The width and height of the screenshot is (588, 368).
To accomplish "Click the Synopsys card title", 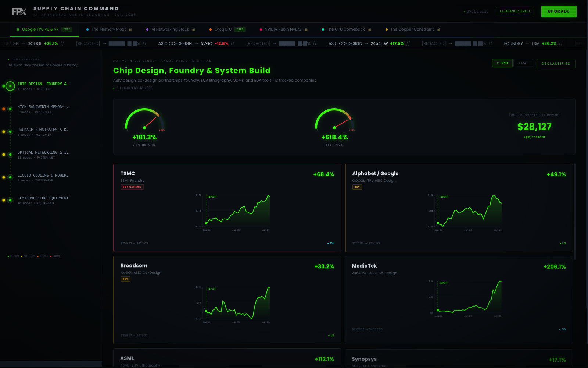I will pos(364,359).
